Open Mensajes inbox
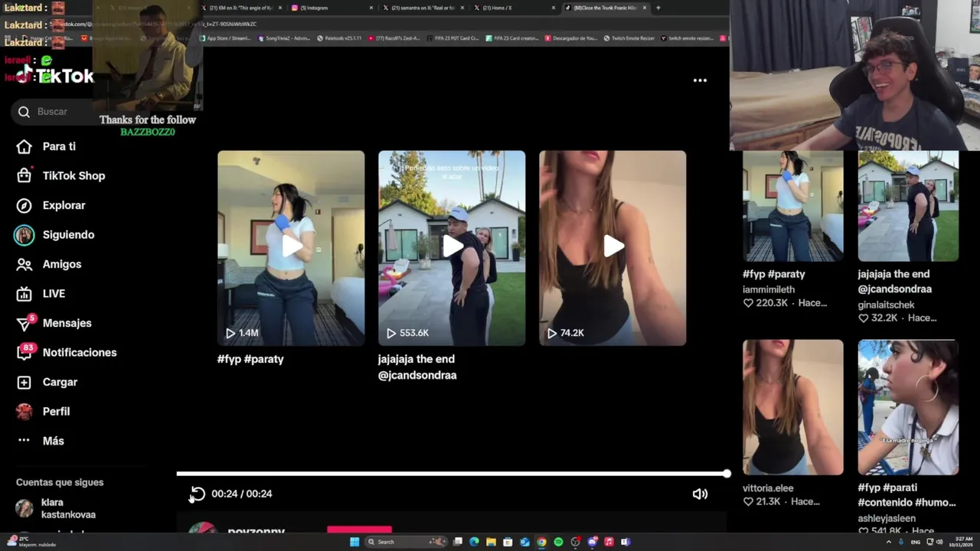The height and width of the screenshot is (551, 980). tap(54, 323)
